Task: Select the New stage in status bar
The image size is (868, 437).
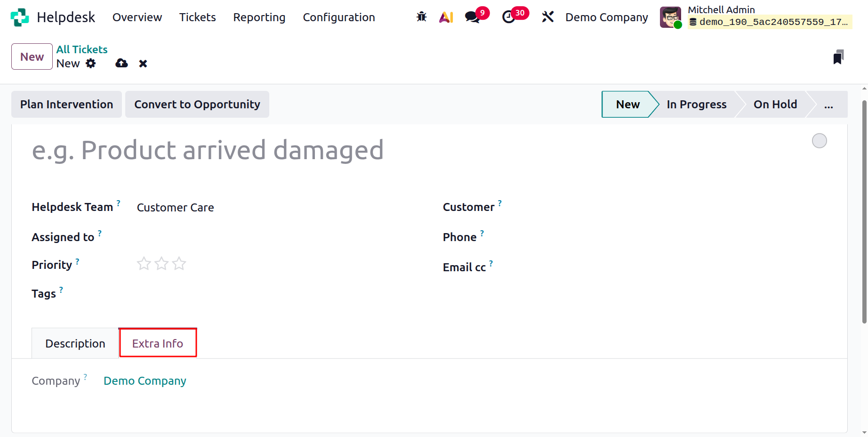Action: click(628, 105)
